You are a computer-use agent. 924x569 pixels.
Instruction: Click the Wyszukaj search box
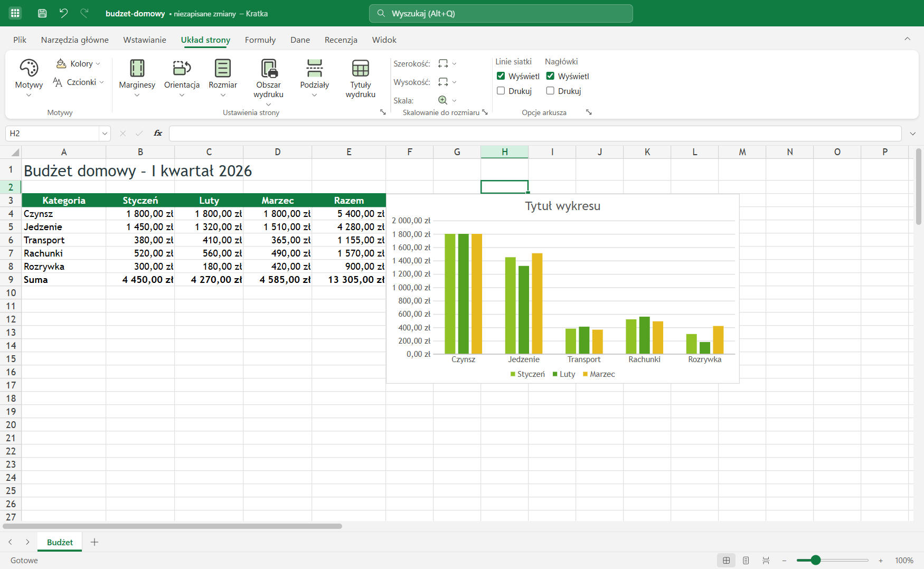(x=501, y=13)
